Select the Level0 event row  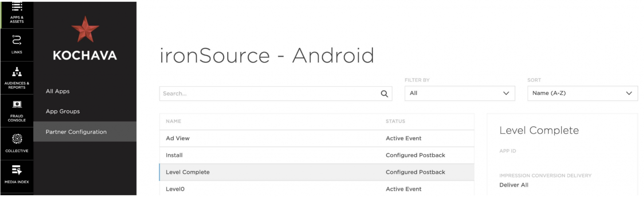[x=317, y=189]
